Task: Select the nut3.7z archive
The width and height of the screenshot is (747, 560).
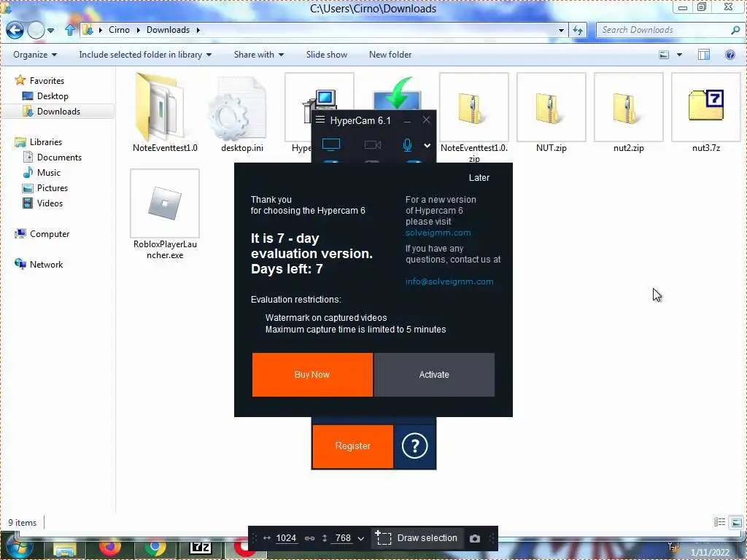Action: coord(706,112)
